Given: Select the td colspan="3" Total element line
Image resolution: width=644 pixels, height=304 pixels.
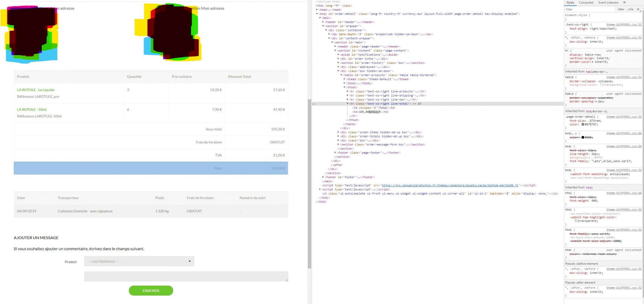Looking at the screenshot, I should click(374, 108).
